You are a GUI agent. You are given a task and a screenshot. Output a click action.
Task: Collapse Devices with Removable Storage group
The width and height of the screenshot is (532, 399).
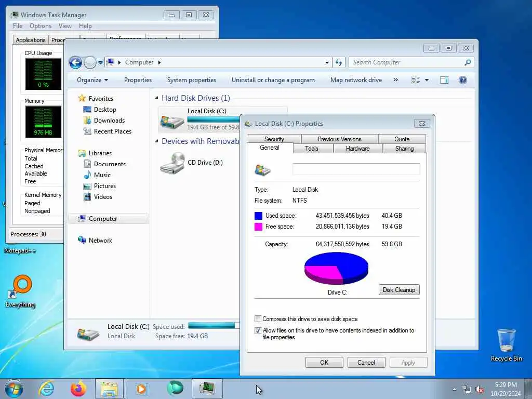pos(156,141)
